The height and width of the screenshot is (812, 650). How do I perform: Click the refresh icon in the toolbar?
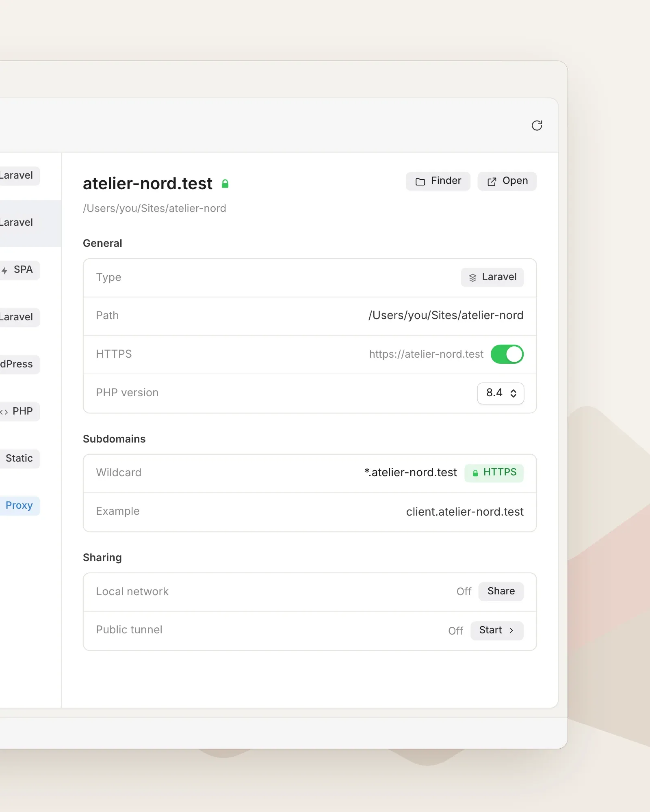tap(537, 125)
